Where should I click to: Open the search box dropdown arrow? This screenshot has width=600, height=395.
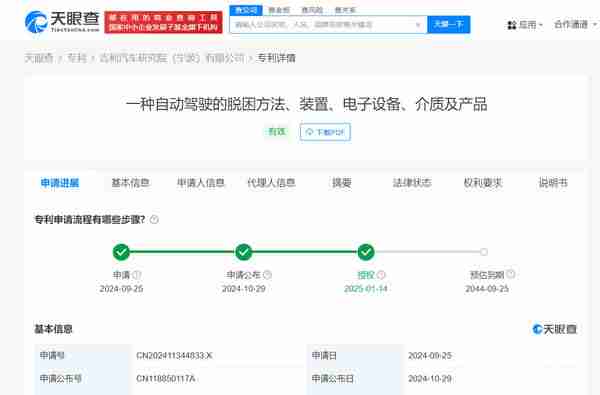pyautogui.click(x=418, y=25)
